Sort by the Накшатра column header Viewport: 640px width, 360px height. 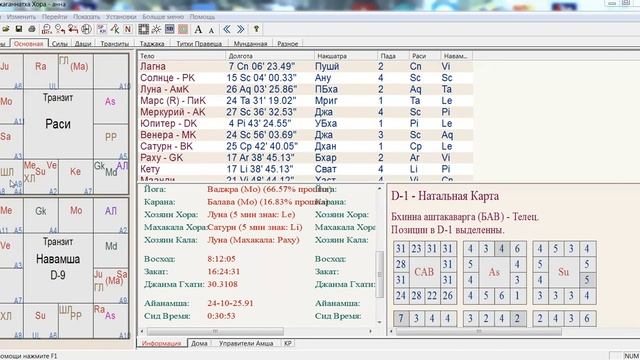click(x=345, y=56)
